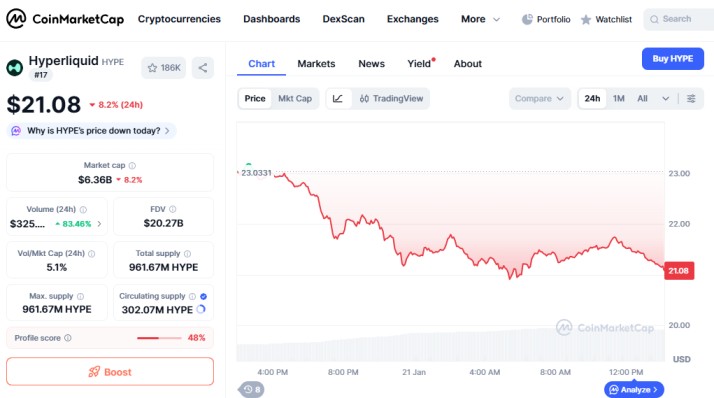Image resolution: width=714 pixels, height=398 pixels.
Task: Open the Watchlist star link
Action: click(606, 19)
